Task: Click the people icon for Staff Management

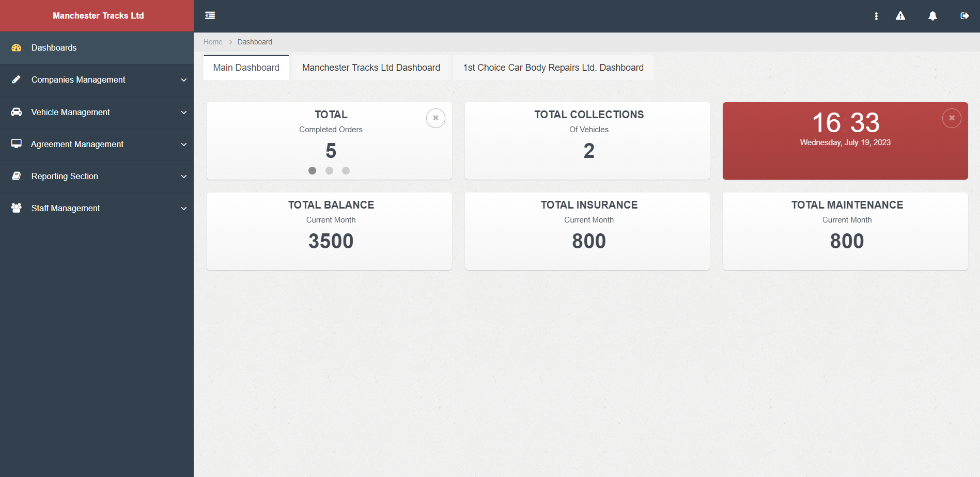Action: click(17, 208)
